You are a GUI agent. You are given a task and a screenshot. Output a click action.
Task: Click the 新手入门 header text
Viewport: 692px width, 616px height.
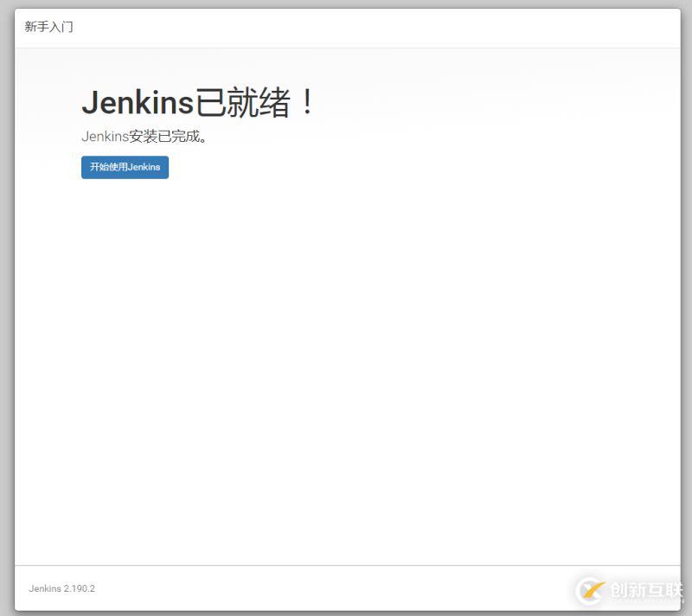tap(46, 27)
